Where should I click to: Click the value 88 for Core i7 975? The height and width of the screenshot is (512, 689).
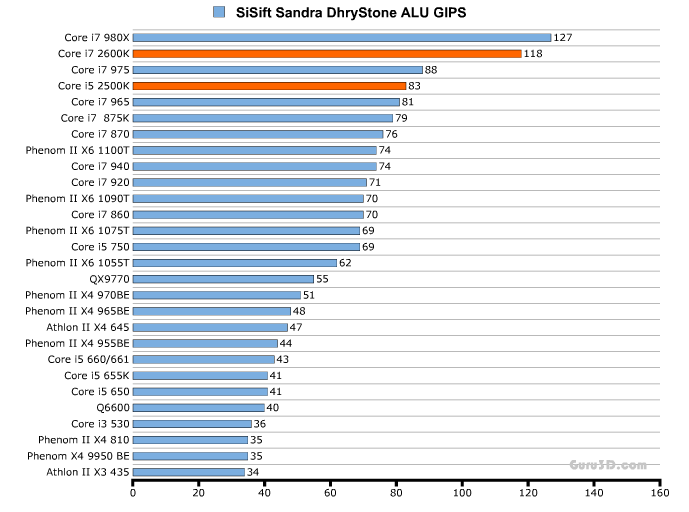[x=431, y=70]
